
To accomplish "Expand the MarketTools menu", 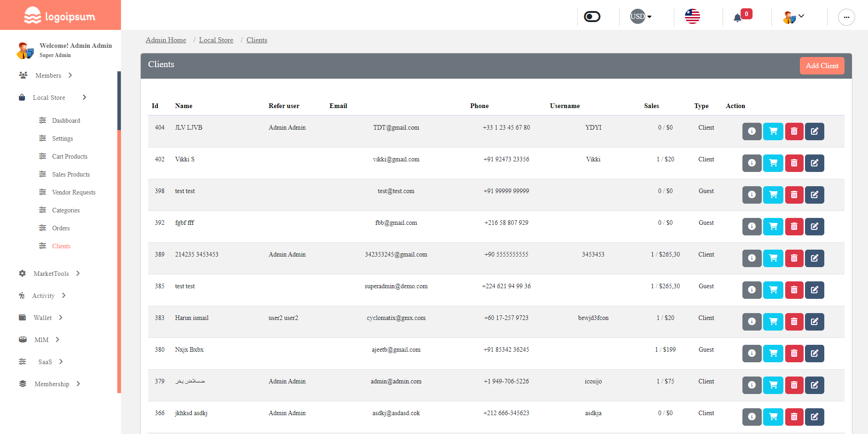I will tap(51, 274).
